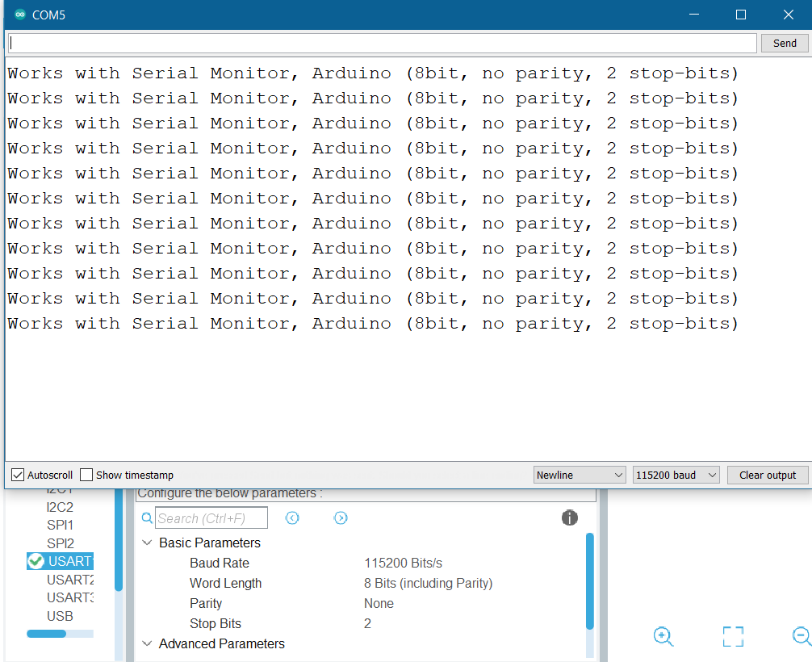Click the peripheral list horizontal scrollbar

[x=46, y=634]
